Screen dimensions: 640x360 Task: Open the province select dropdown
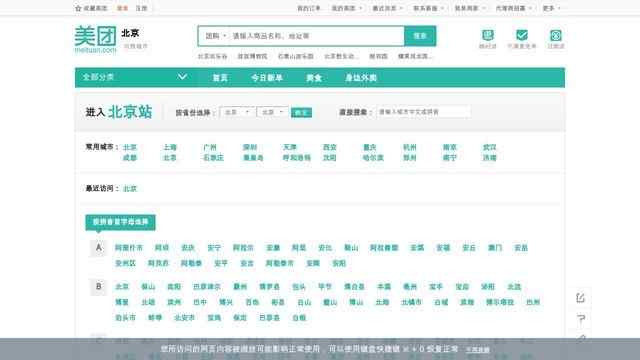coord(237,112)
